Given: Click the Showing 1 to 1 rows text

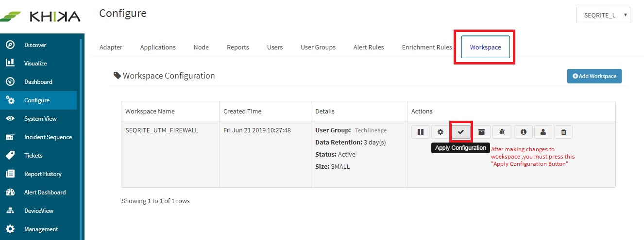Looking at the screenshot, I should pyautogui.click(x=155, y=201).
